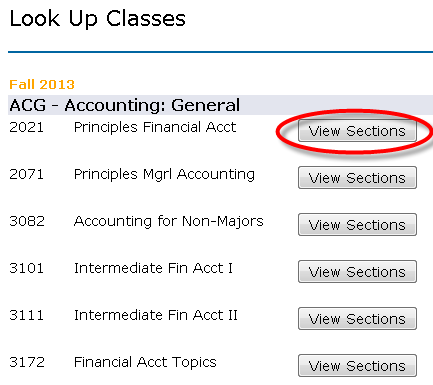Click the Financial Acct Topics title
The image size is (433, 385).
click(x=145, y=363)
